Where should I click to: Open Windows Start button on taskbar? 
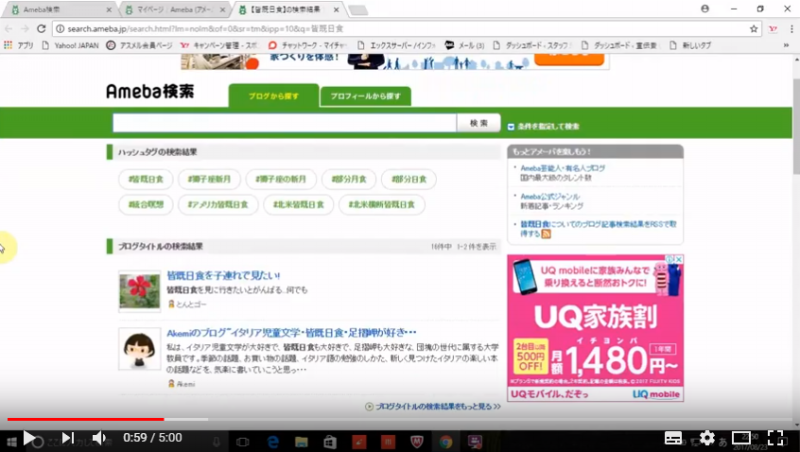[11, 442]
